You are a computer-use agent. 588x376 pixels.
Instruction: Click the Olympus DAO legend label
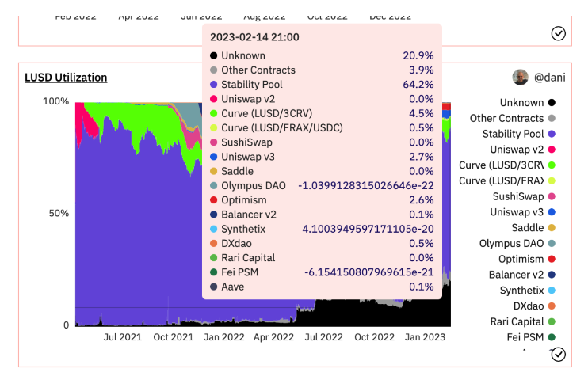511,244
